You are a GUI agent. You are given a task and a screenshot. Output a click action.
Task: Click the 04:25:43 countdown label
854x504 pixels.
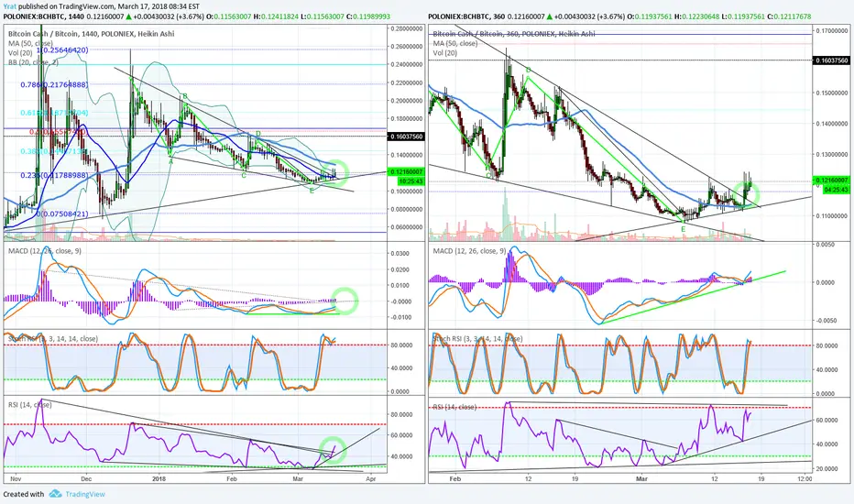pyautogui.click(x=836, y=190)
